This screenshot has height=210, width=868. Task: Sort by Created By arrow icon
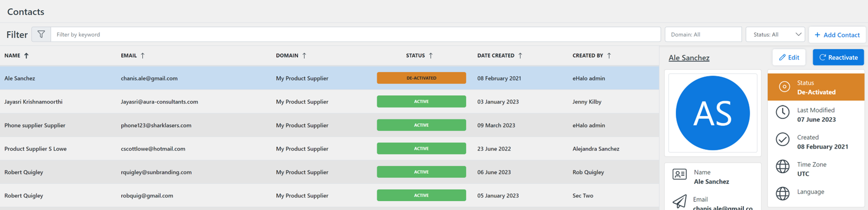click(609, 56)
